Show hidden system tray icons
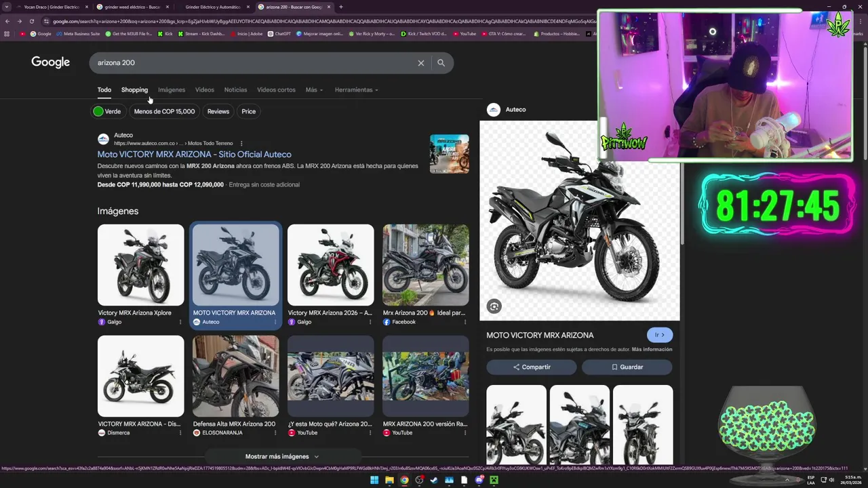The image size is (868, 488). (787, 480)
